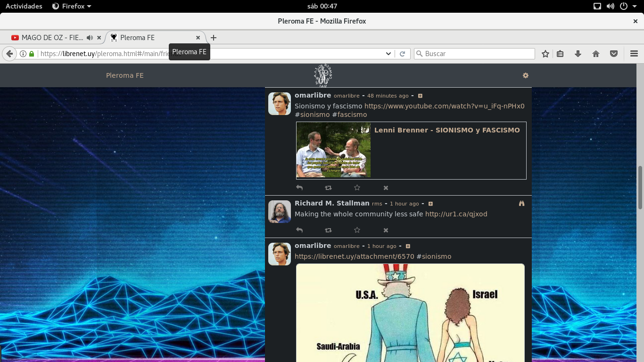The height and width of the screenshot is (362, 644).
Task: Save page to Pocket icon
Action: tap(614, 54)
